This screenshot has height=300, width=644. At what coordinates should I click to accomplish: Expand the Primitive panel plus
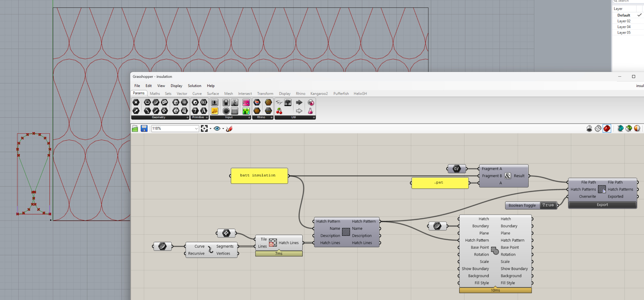(207, 117)
